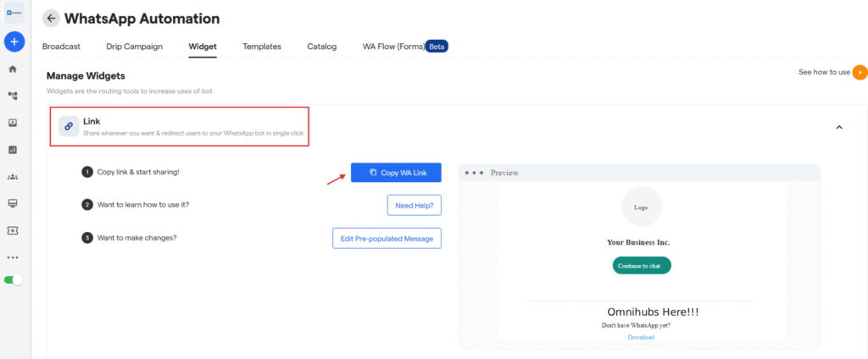The height and width of the screenshot is (359, 868).
Task: Open the ticket icon in sidebar
Action: pos(13,230)
